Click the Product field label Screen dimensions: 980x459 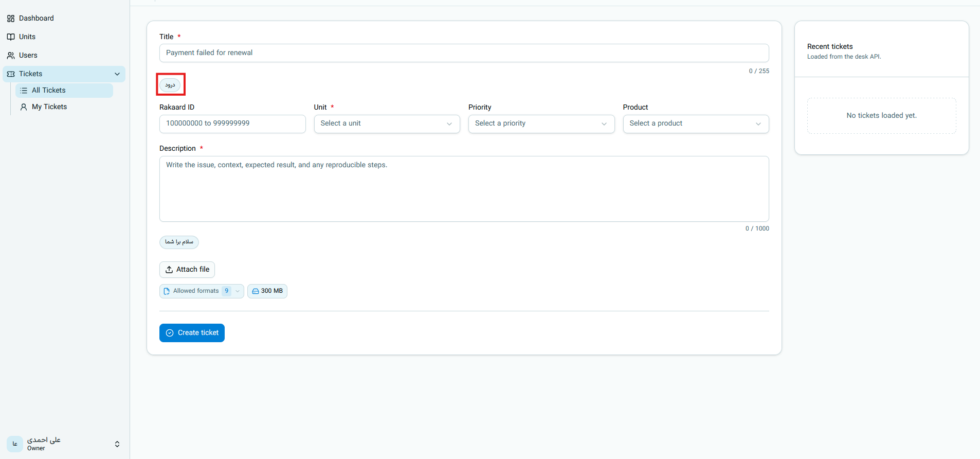(x=636, y=108)
